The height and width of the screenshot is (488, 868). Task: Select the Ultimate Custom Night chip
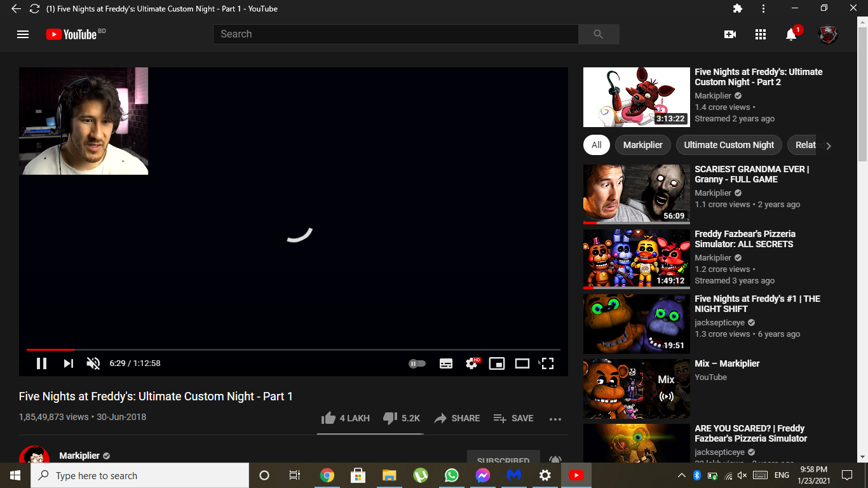729,145
